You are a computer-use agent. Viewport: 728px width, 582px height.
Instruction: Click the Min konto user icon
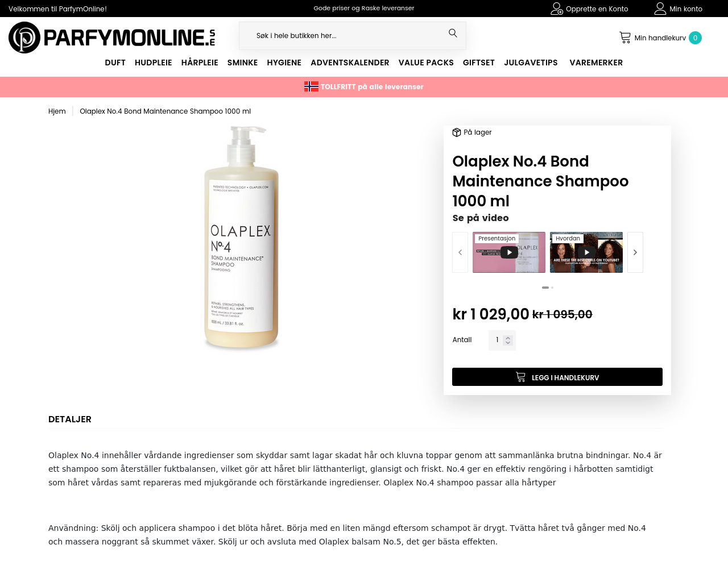(660, 9)
